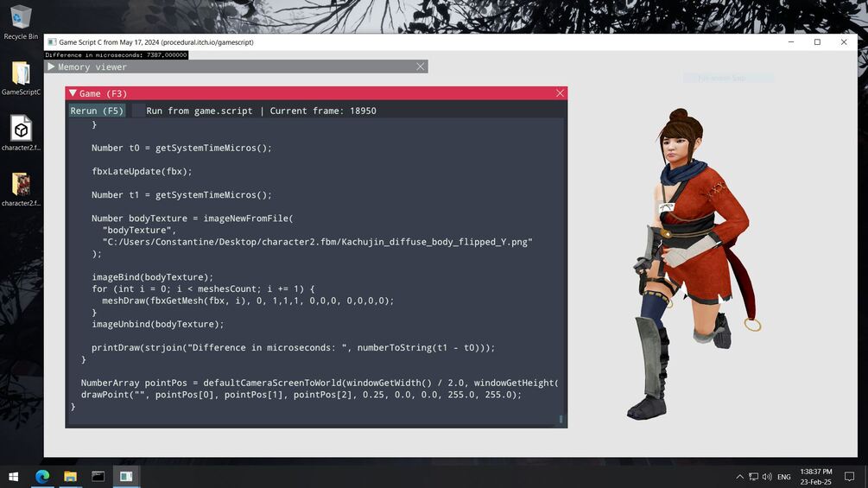Select the character2 FBX file with cube icon
This screenshot has height=488, width=868.
click(21, 133)
